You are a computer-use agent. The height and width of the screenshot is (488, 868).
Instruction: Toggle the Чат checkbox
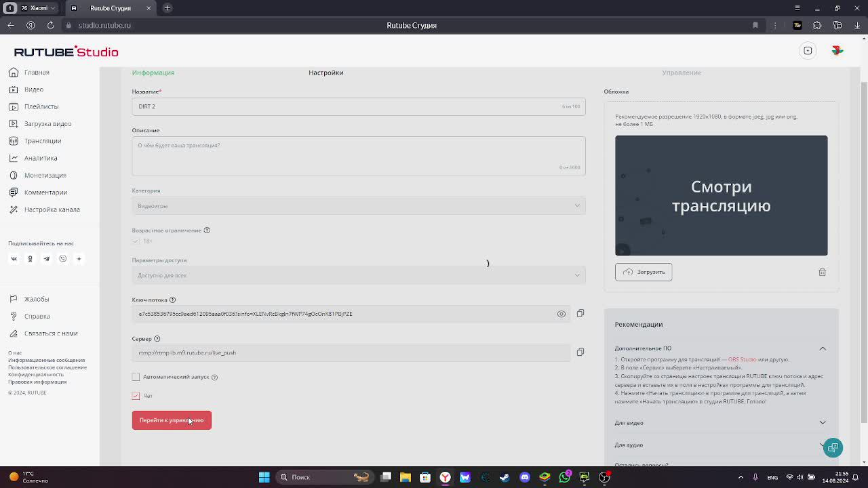coord(136,396)
